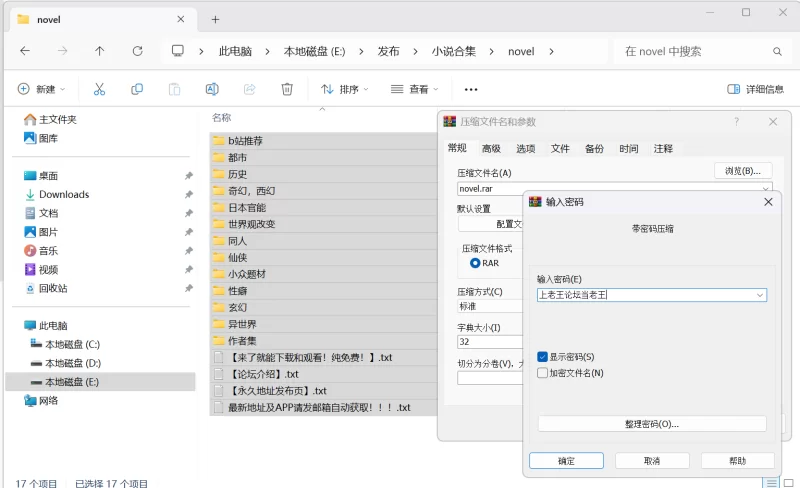
Task: Switch to 注释 tab in archive dialog
Action: point(663,149)
